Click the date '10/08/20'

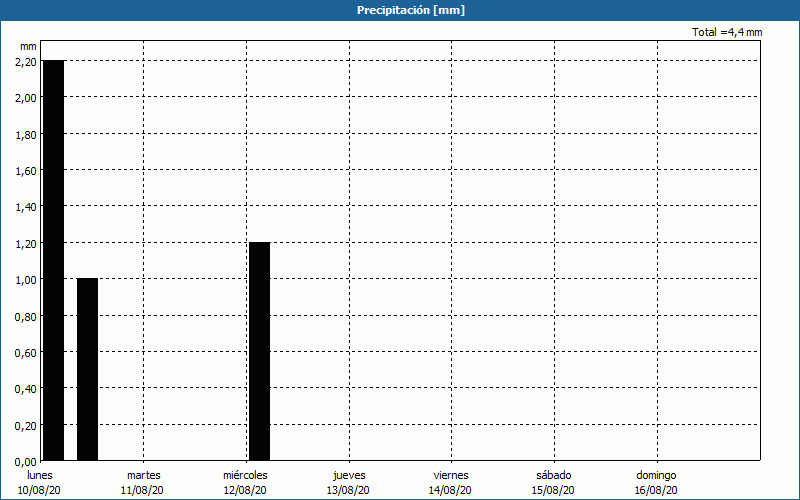(39, 490)
